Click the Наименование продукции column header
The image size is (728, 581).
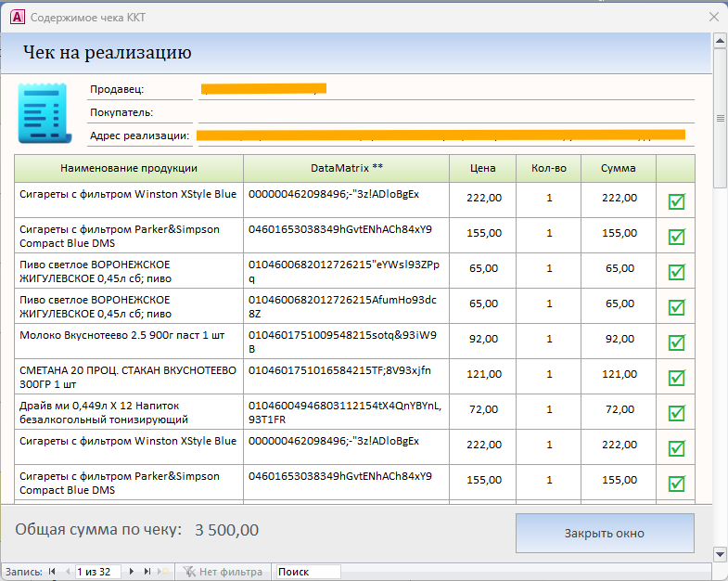click(129, 168)
